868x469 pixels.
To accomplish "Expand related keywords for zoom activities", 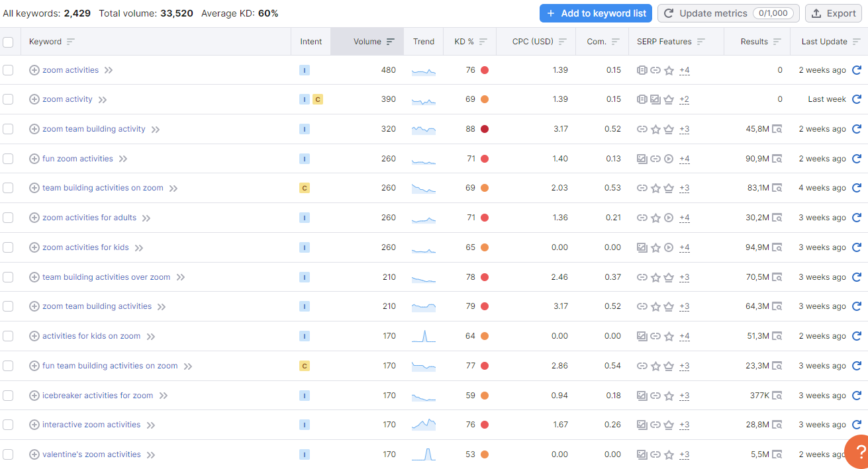I will tap(109, 70).
